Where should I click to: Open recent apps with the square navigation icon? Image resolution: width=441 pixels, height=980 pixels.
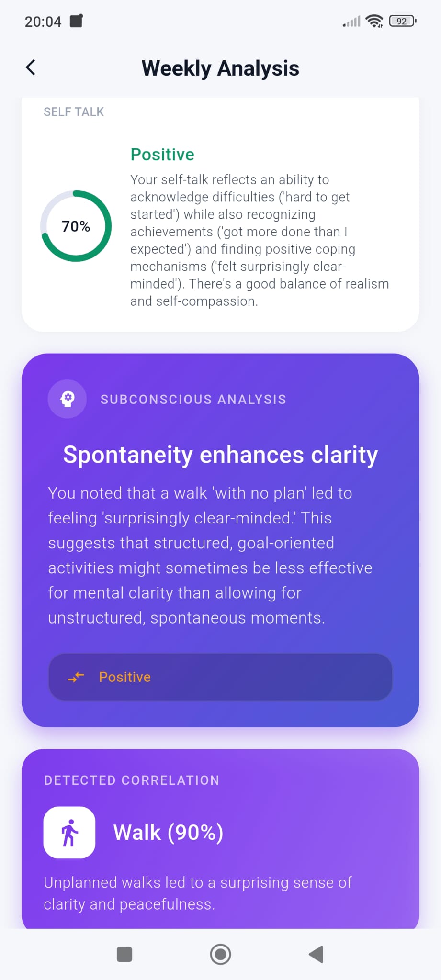[x=124, y=954]
